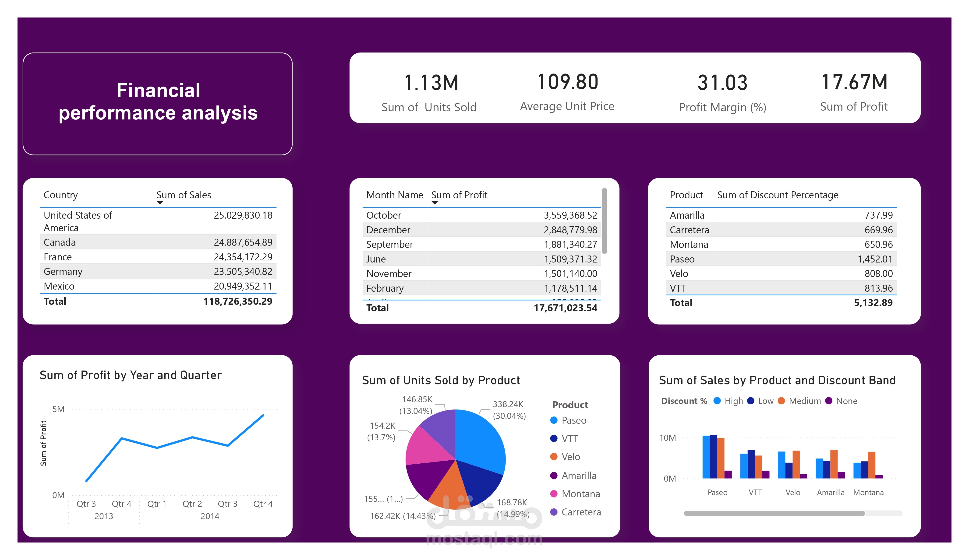Select the Carretera legend item in pie chart
Image resolution: width=969 pixels, height=560 pixels.
[576, 512]
